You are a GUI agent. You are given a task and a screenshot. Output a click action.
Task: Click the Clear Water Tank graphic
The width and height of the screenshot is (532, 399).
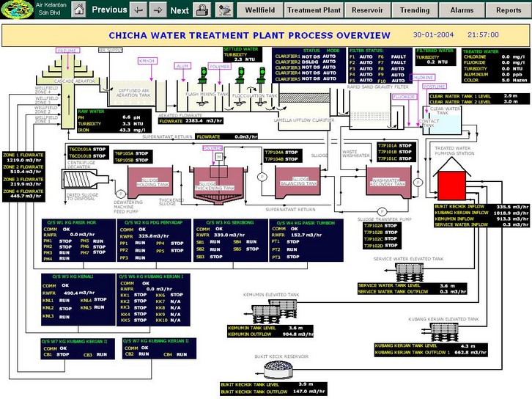(x=443, y=120)
